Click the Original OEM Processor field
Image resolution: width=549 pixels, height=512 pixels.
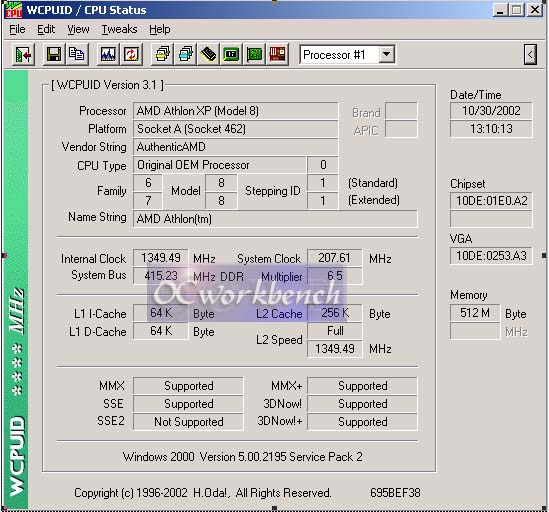click(x=219, y=165)
